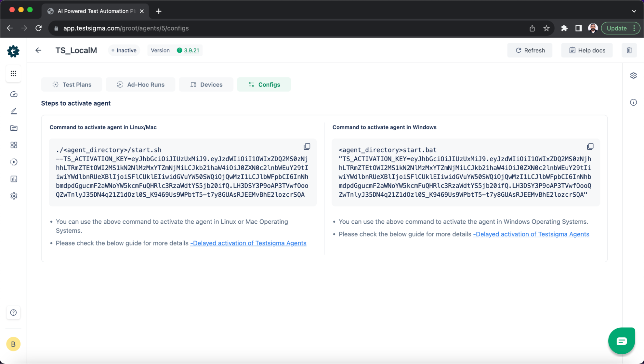Expand the tab search chevron in Chrome
This screenshot has height=364, width=644.
coord(634,11)
